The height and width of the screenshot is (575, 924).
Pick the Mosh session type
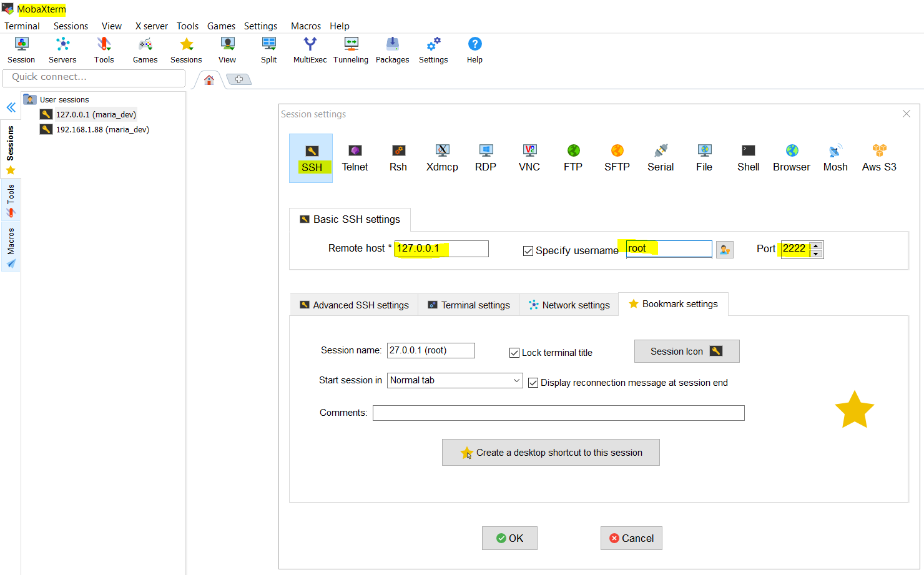click(835, 158)
